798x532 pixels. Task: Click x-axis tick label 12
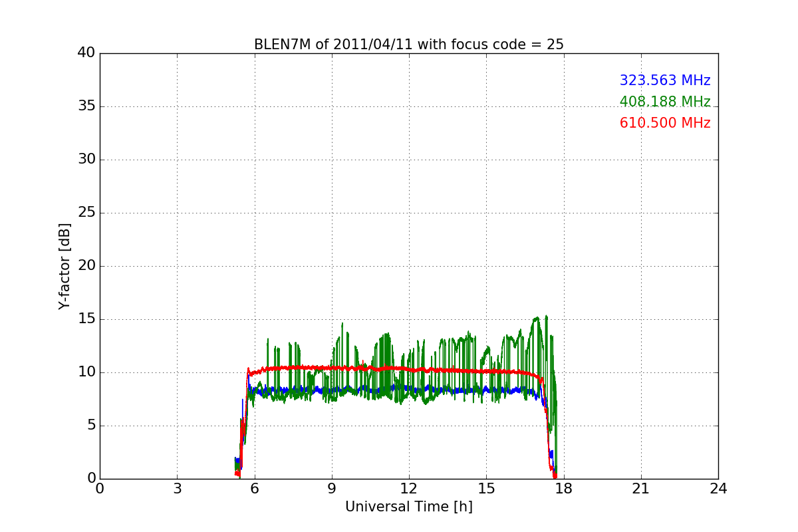[x=409, y=489]
